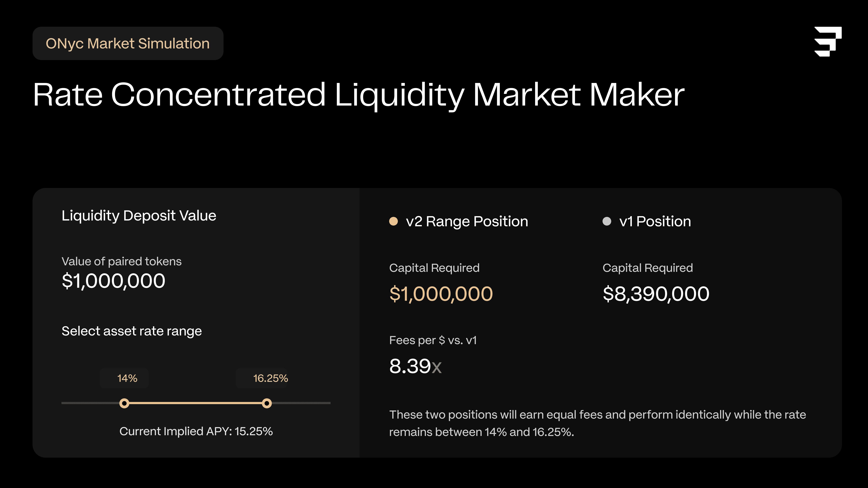Click the 14% rate label above slider

point(127,378)
